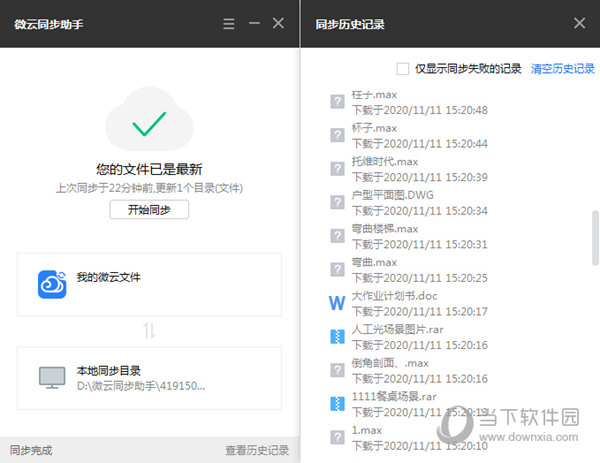Enable 仅显示同步失败的记录 checkbox
The height and width of the screenshot is (463, 600).
403,69
